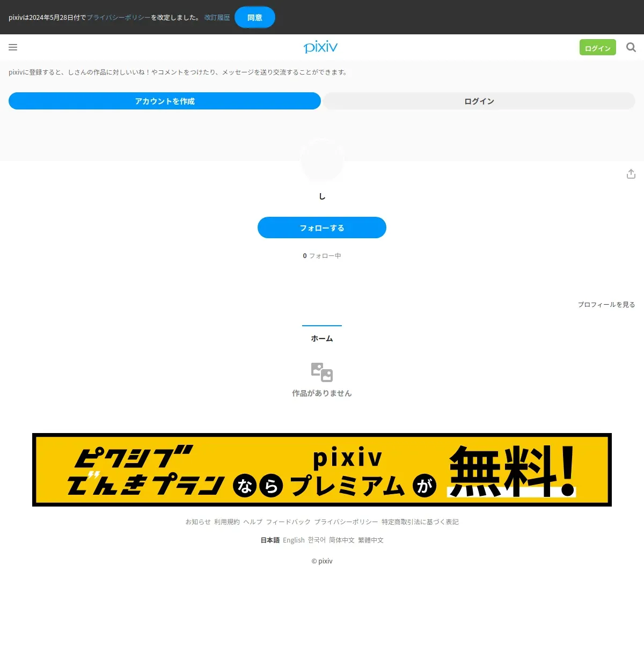Image resolution: width=644 pixels, height=645 pixels.
Task: Open the footer プライバシーポリシー link
Action: click(346, 522)
